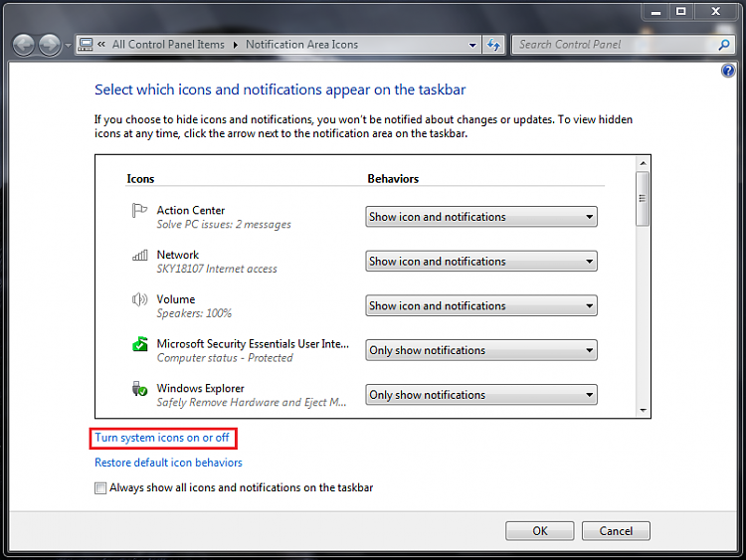Image resolution: width=746 pixels, height=560 pixels.
Task: Click the refresh arrows button
Action: coord(493,45)
